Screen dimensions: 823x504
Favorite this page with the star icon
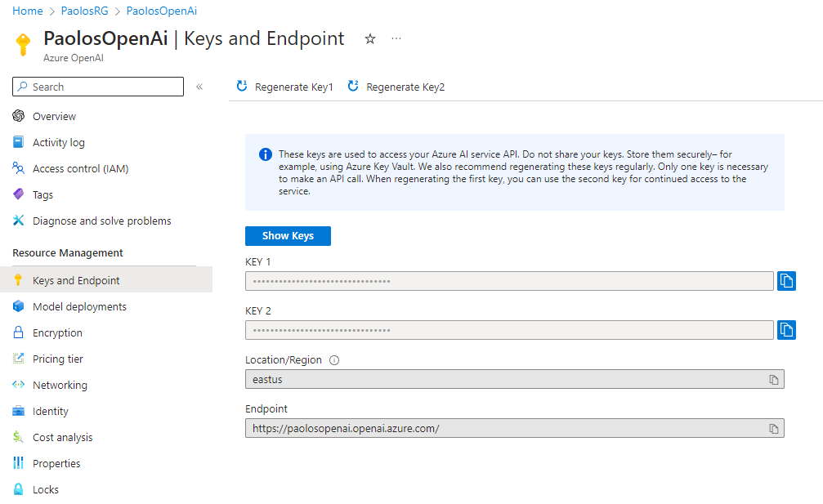pos(370,39)
